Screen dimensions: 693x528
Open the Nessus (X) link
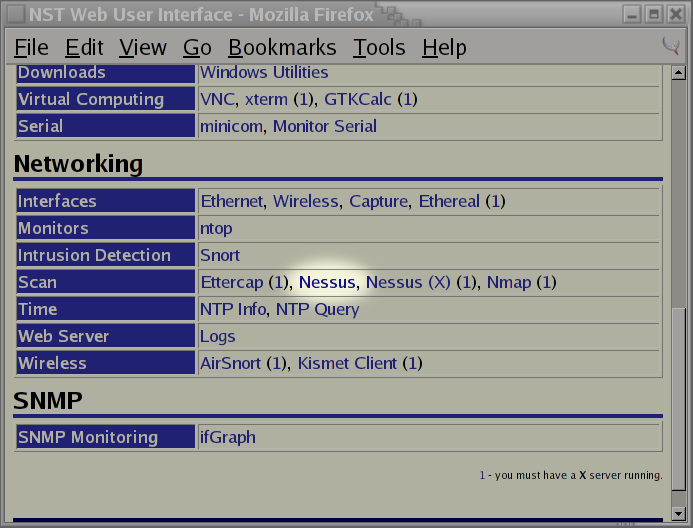[x=408, y=282]
